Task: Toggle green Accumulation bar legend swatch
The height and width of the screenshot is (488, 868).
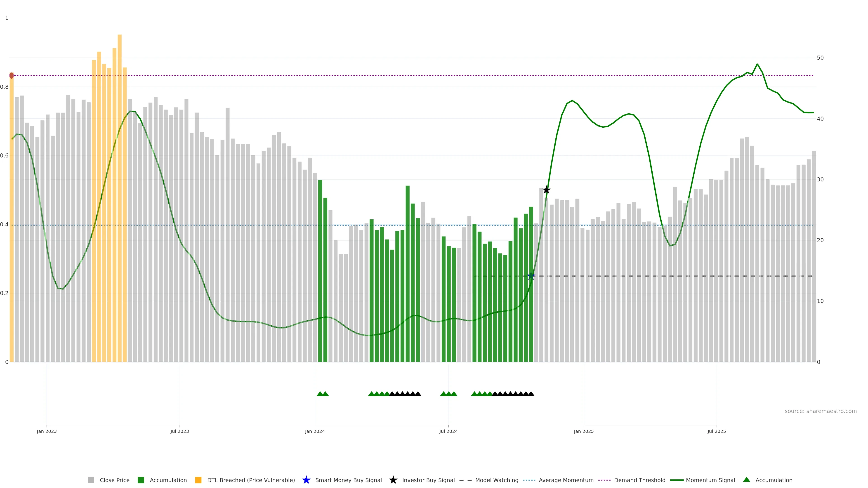Action: [x=141, y=480]
